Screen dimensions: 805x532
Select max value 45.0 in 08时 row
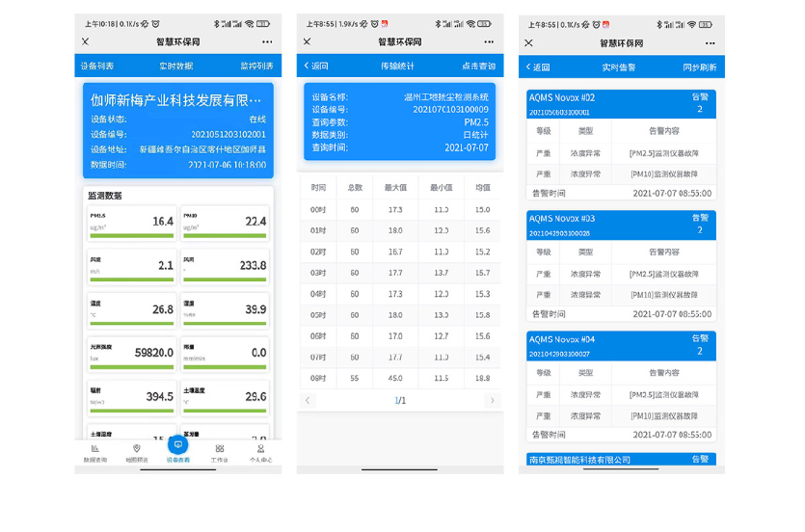coord(395,378)
